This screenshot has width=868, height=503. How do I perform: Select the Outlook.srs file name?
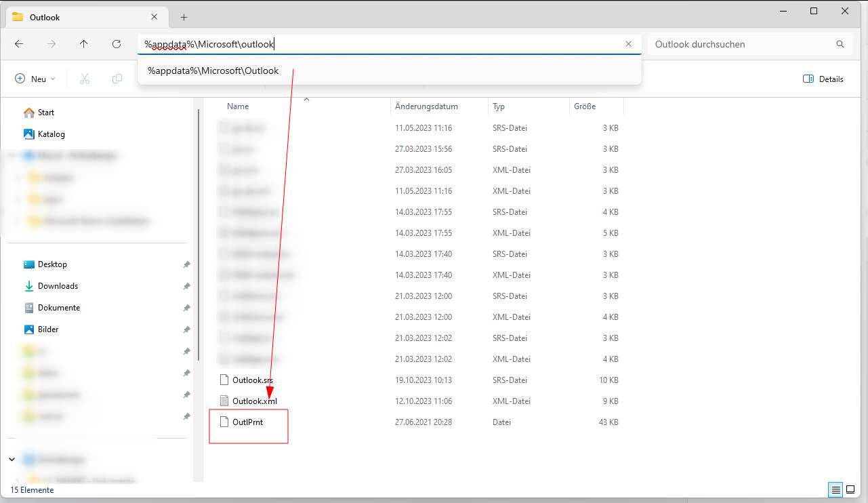[253, 380]
